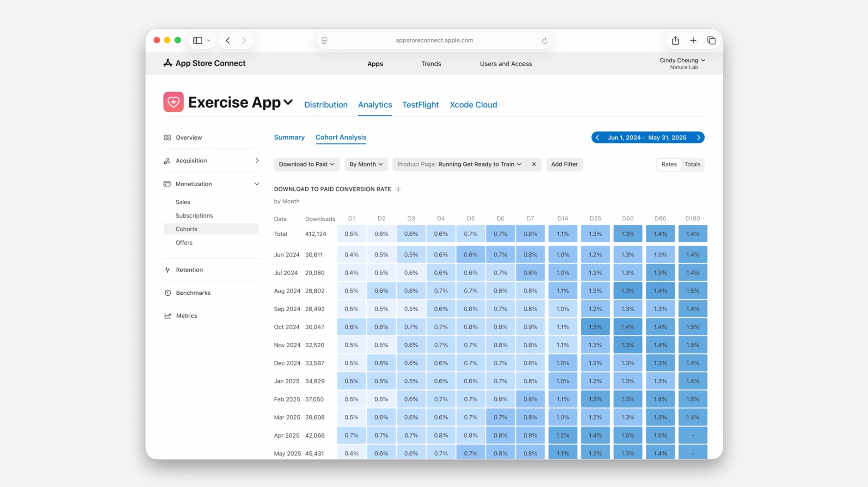Image resolution: width=868 pixels, height=487 pixels.
Task: Click the Safari sidebar toggle icon
Action: [x=198, y=40]
